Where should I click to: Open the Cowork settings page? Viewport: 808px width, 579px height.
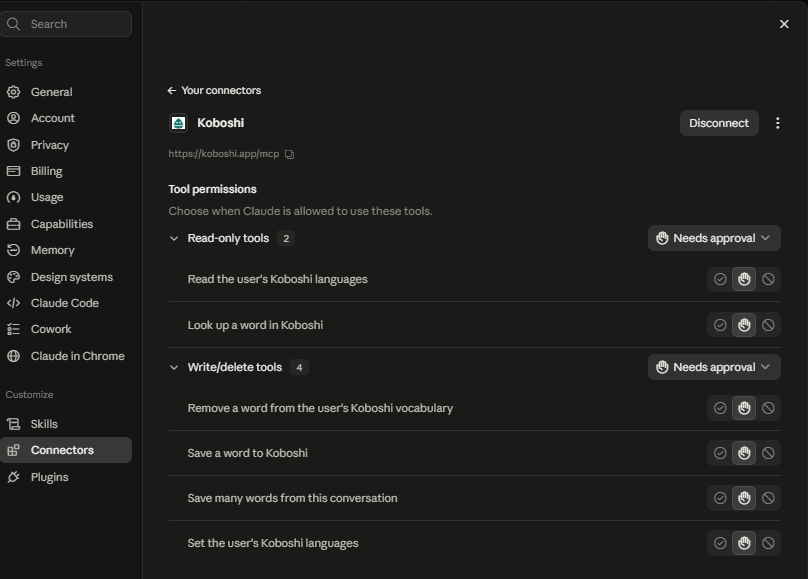pos(66,329)
